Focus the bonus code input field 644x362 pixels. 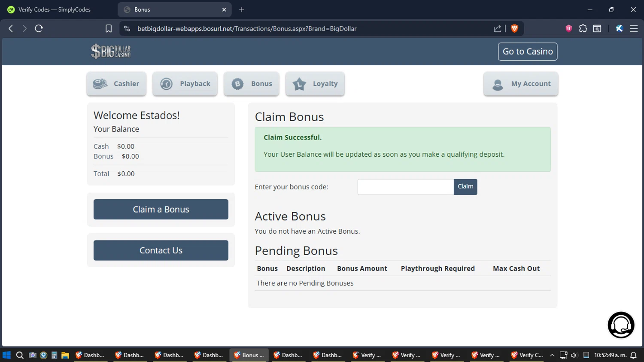(x=406, y=187)
